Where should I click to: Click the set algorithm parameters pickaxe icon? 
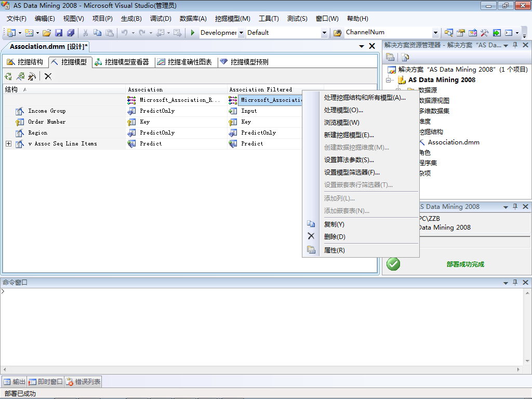click(x=32, y=76)
